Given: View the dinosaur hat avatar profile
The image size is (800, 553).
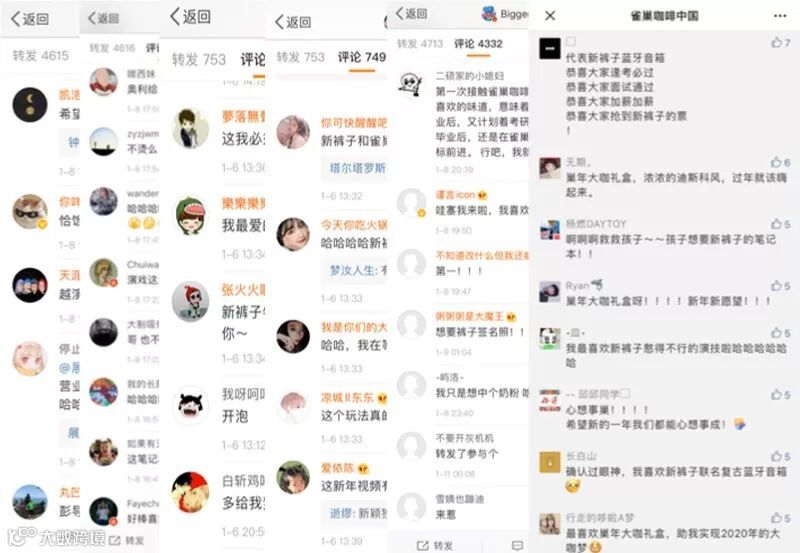Looking at the screenshot, I should point(191,216).
